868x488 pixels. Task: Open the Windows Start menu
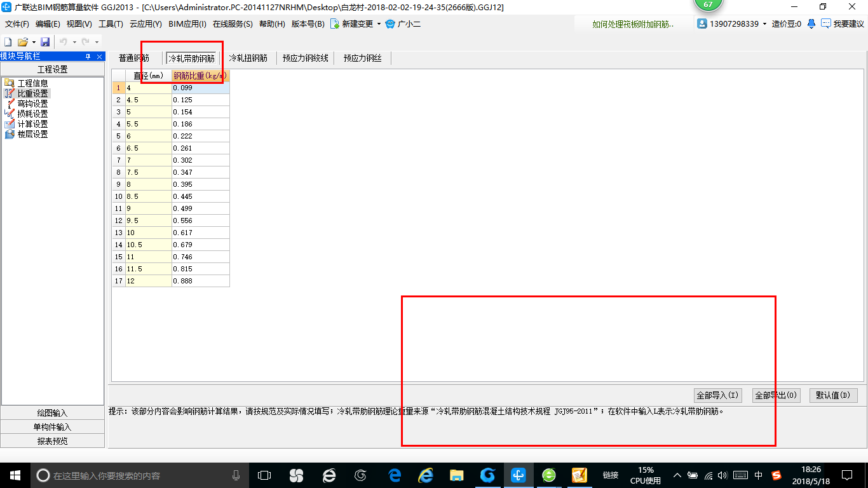[15, 475]
